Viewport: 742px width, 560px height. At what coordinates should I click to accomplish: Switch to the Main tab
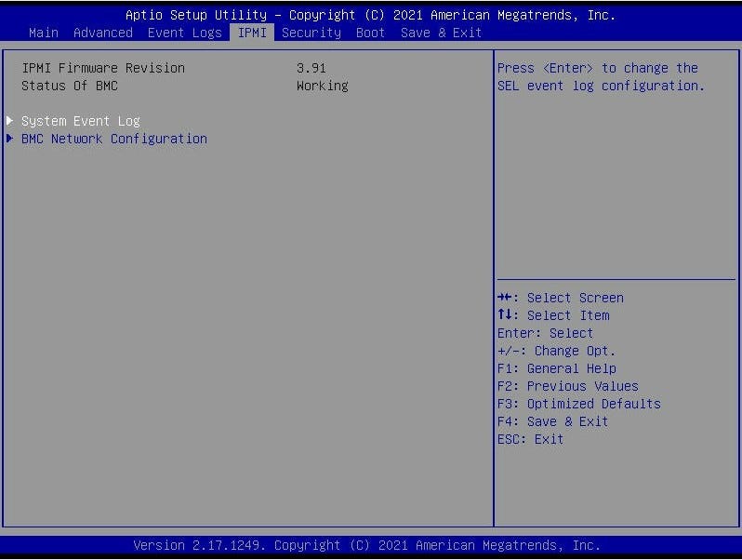(44, 33)
